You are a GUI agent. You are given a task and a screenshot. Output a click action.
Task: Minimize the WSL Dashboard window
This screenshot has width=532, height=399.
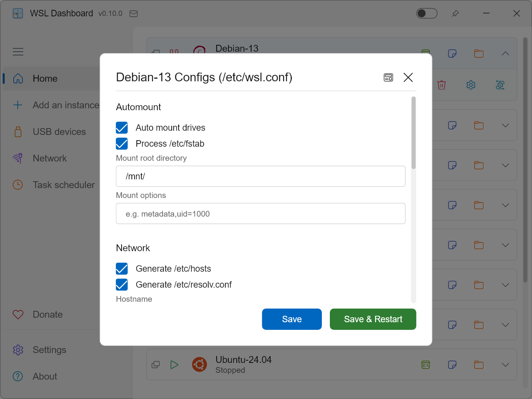pyautogui.click(x=486, y=14)
